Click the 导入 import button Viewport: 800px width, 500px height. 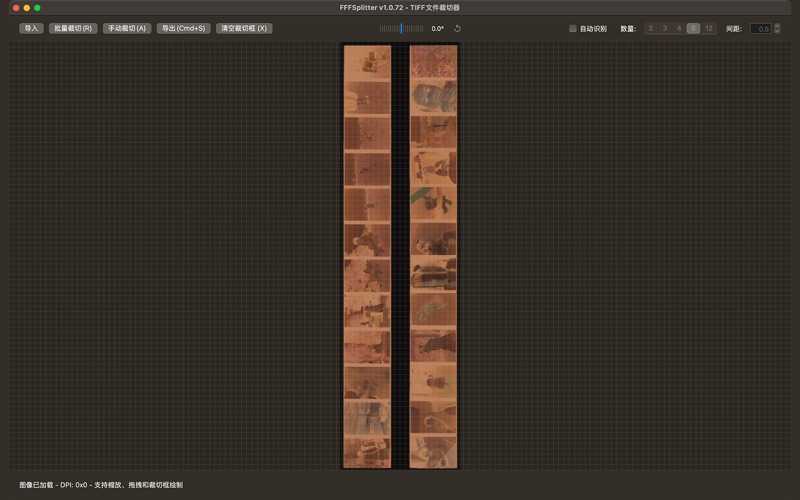(x=31, y=29)
